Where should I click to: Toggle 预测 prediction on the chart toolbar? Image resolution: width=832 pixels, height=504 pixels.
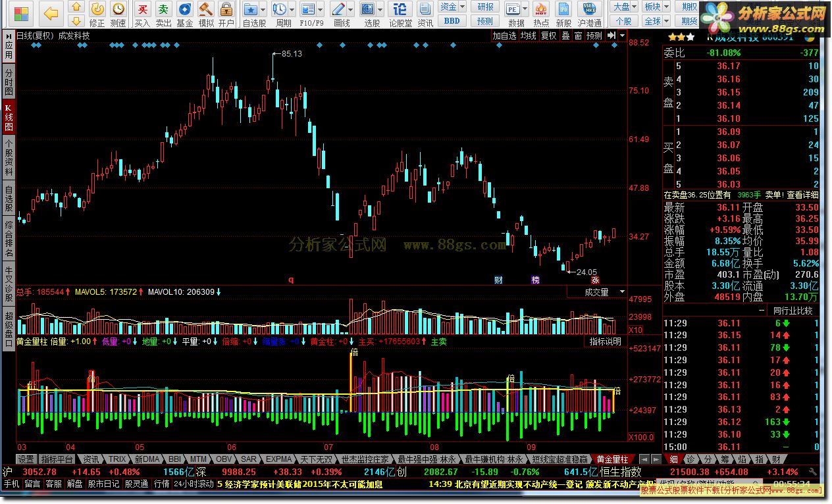coord(594,36)
